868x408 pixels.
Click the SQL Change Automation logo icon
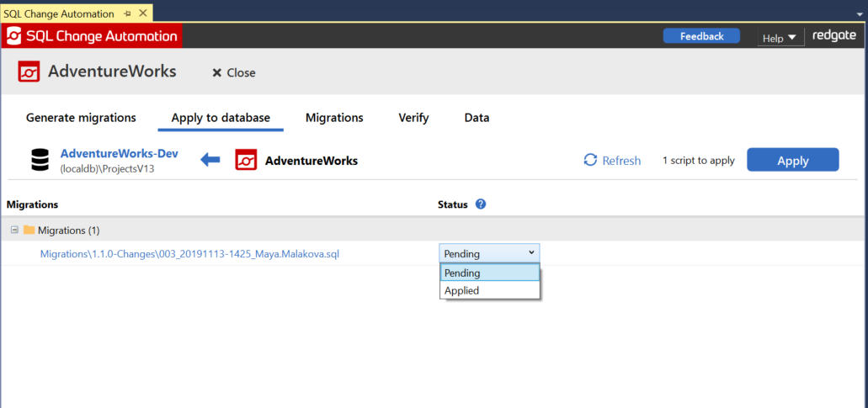pos(13,36)
